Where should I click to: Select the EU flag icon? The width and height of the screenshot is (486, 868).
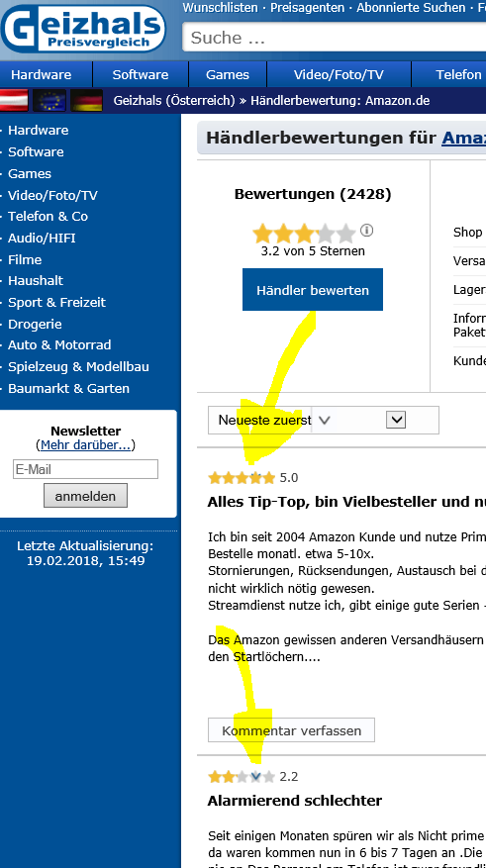point(49,100)
